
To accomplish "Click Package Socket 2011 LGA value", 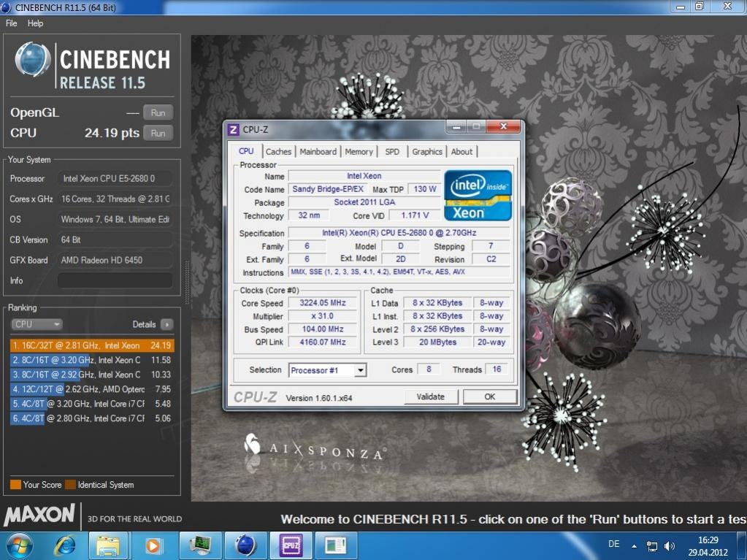I will click(x=364, y=202).
